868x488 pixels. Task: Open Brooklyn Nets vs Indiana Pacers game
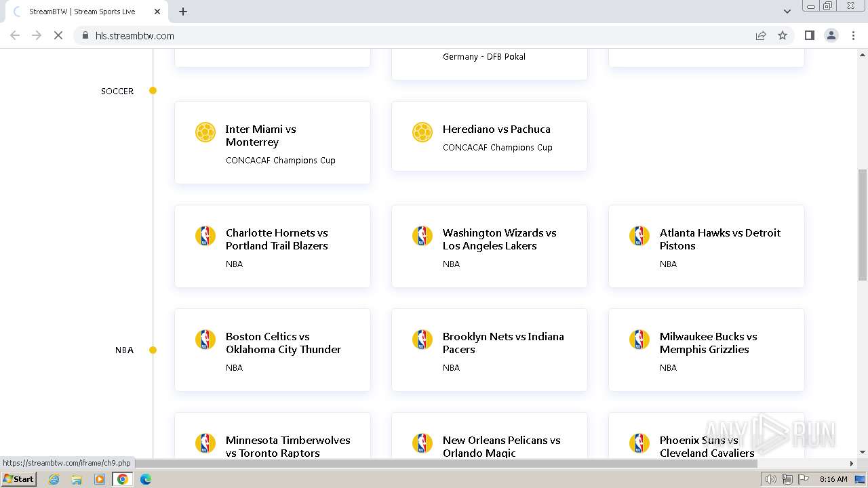tap(490, 350)
